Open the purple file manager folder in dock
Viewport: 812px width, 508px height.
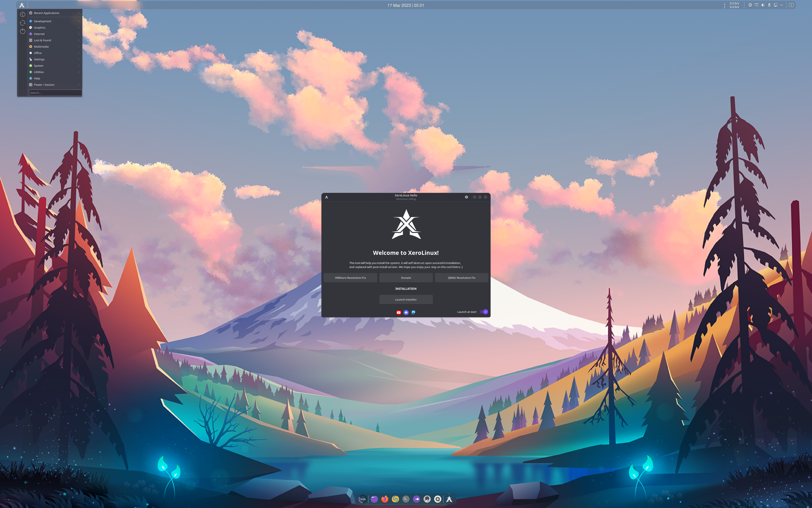coord(374,499)
